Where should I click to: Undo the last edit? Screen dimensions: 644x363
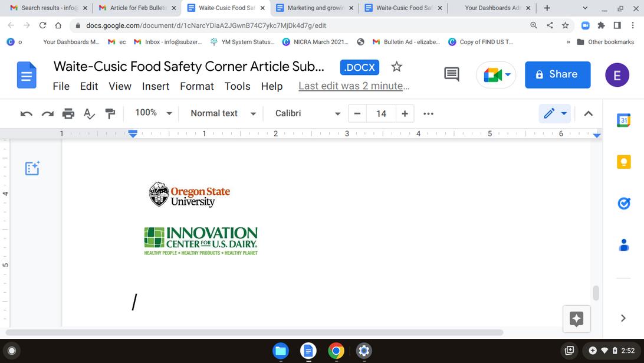pyautogui.click(x=27, y=114)
